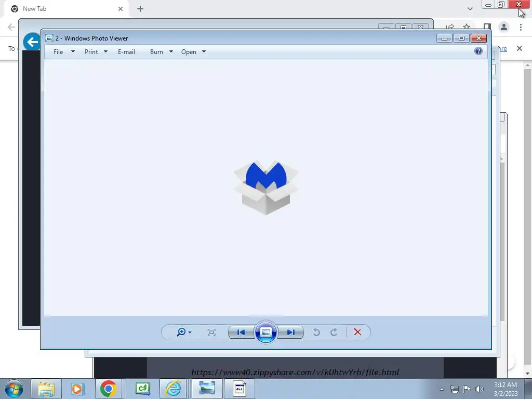
Task: Switch to Photo Viewer taskbar button
Action: (207, 389)
